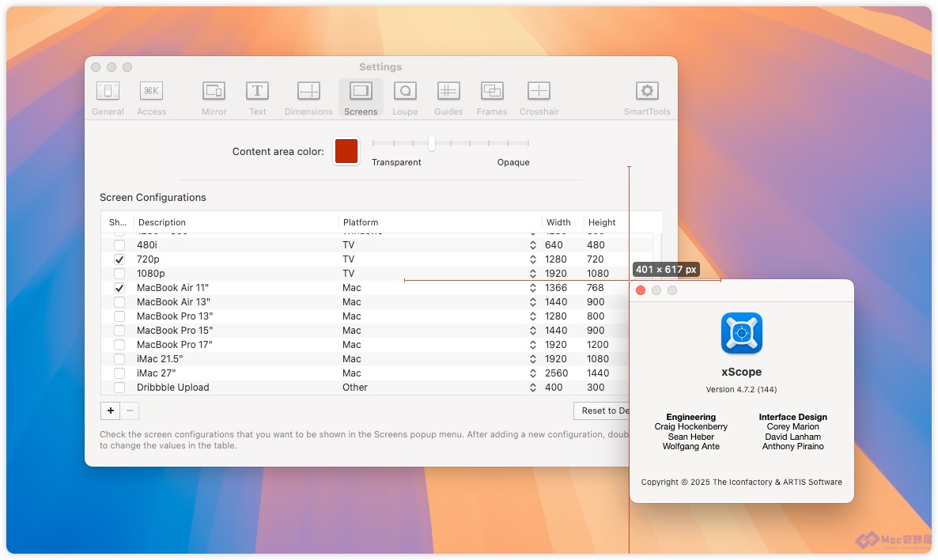Click the width value "2560"
The height and width of the screenshot is (560, 938).
556,373
